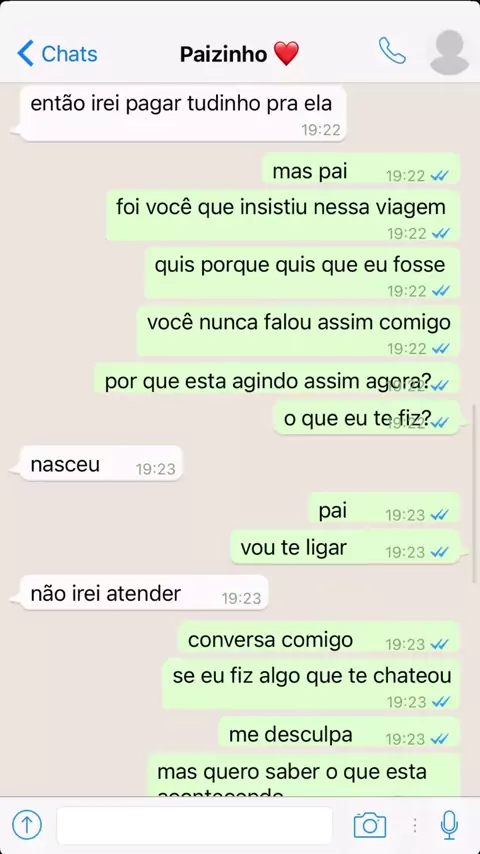
Task: Tap read checkmarks on "o que eu te fiz?"
Action: click(x=440, y=422)
